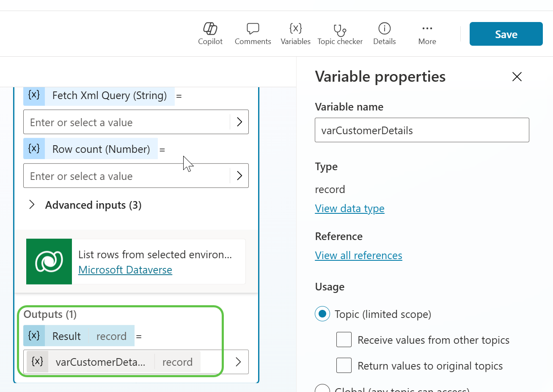
Task: Open the Copilot panel
Action: coord(210,34)
